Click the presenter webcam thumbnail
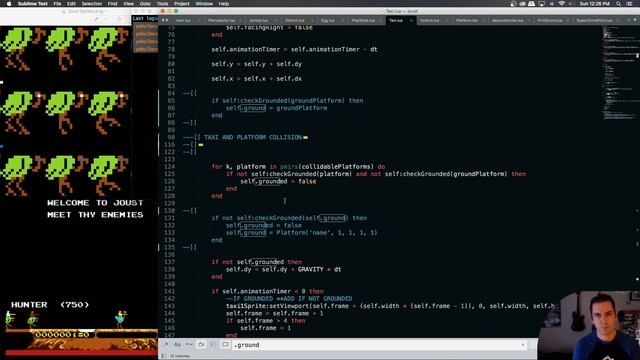 tap(589, 326)
